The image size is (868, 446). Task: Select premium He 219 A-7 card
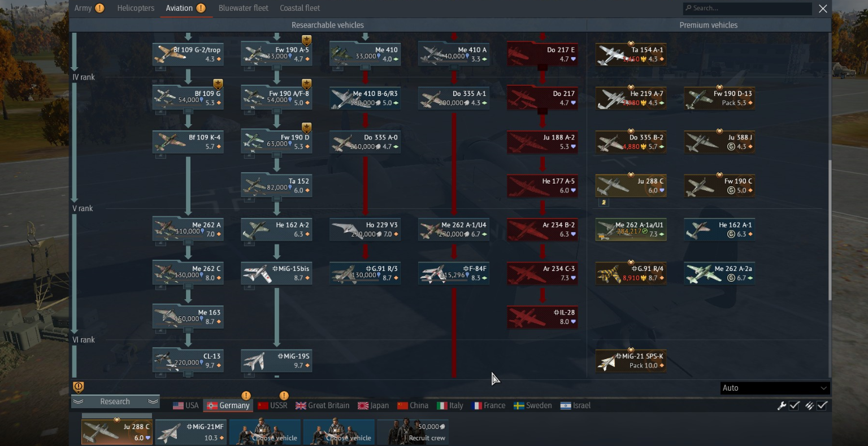click(631, 98)
